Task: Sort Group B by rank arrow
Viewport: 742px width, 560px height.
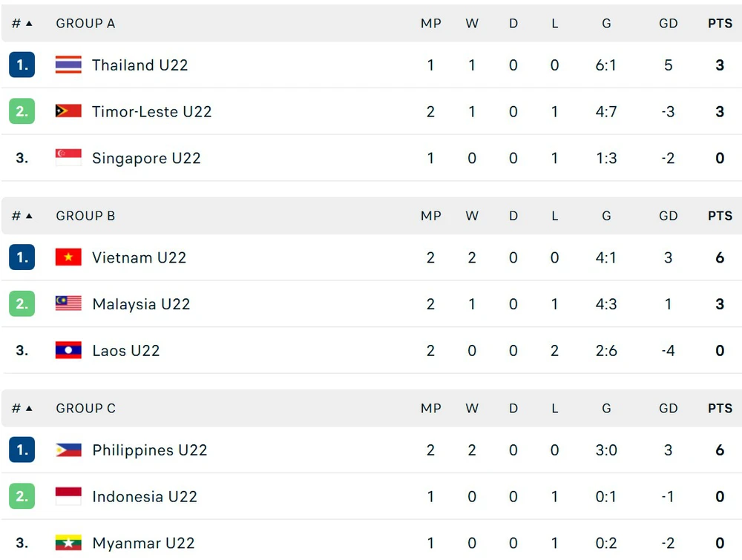Action: coord(29,216)
